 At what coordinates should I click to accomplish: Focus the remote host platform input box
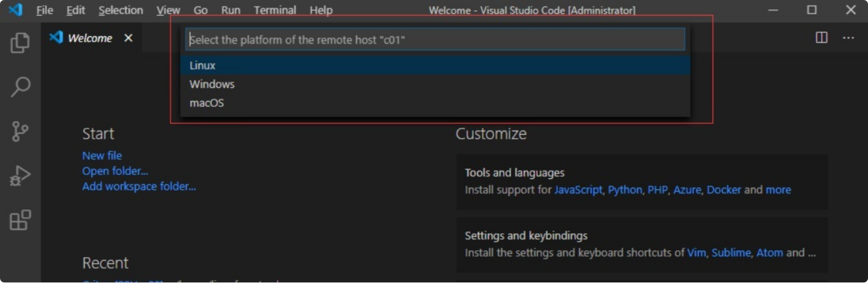tap(435, 40)
